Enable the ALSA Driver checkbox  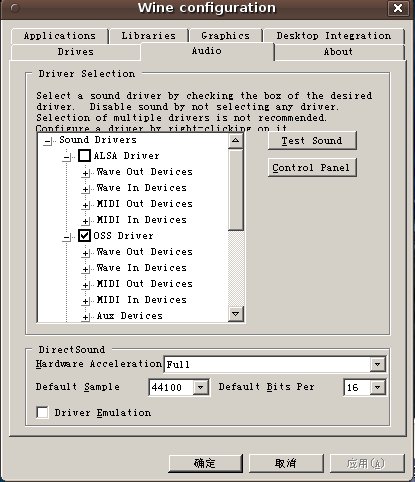coord(84,156)
